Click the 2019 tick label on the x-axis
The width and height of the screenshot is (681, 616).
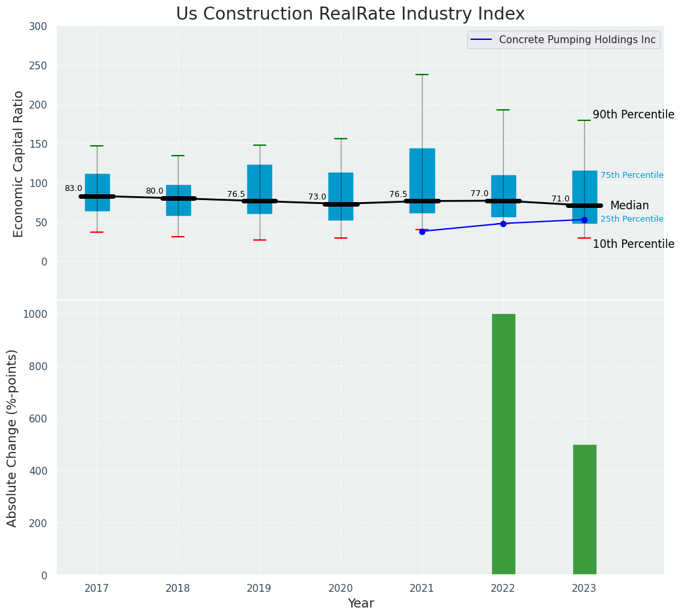tap(259, 589)
